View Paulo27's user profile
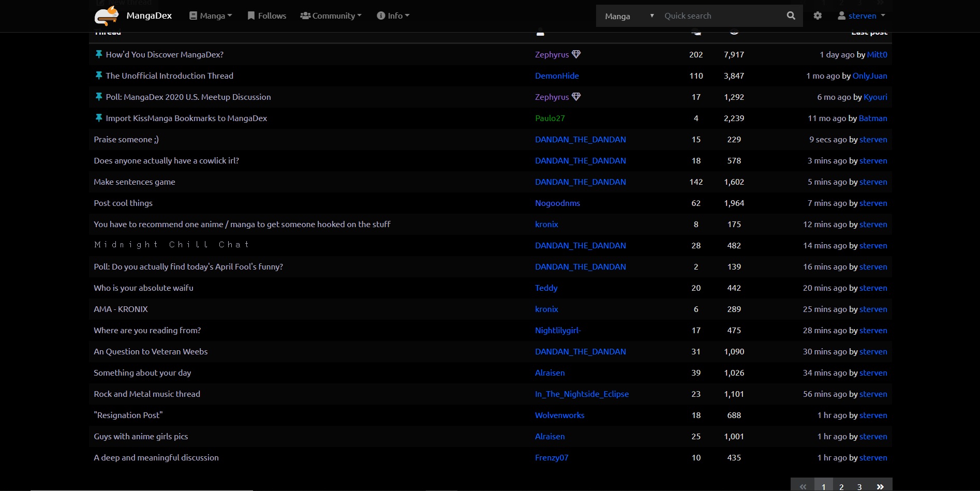This screenshot has width=980, height=491. (x=550, y=118)
